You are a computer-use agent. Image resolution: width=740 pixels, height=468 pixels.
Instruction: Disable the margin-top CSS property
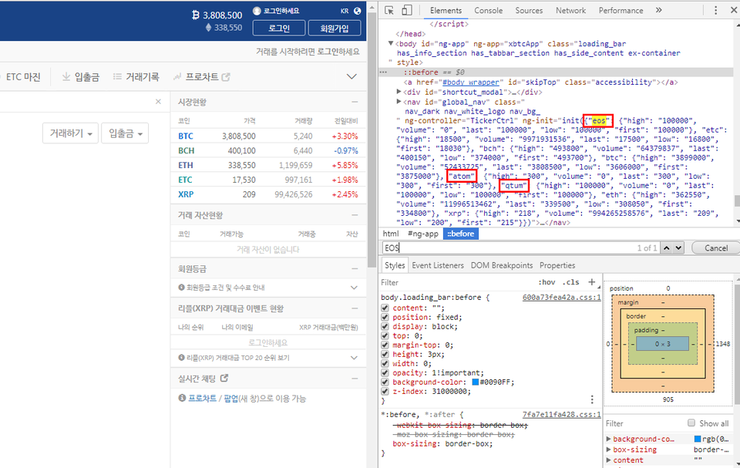tap(385, 345)
